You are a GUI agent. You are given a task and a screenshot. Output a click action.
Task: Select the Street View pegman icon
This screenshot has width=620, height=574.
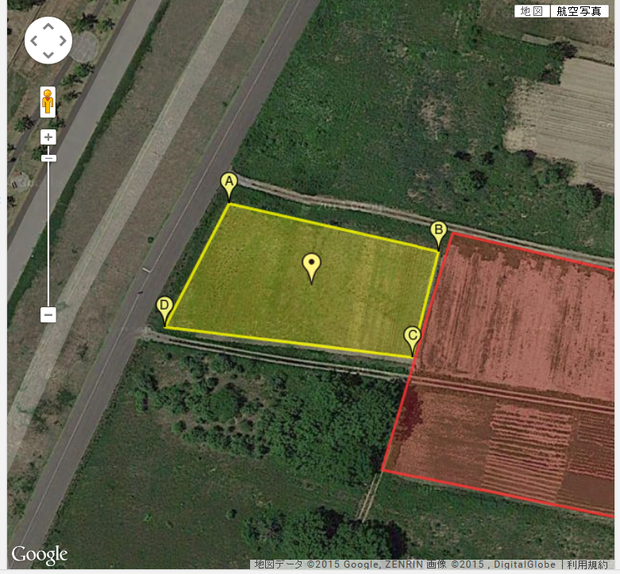48,102
